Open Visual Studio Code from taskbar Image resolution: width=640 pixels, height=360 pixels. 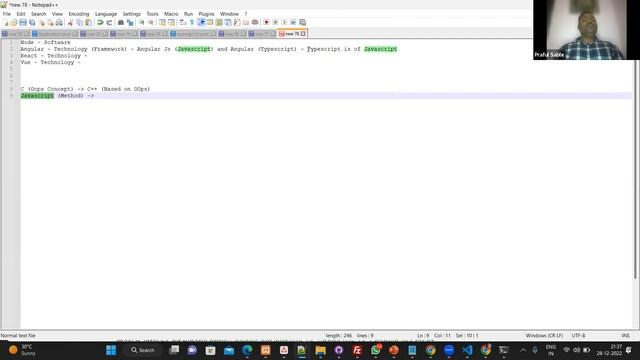467,350
